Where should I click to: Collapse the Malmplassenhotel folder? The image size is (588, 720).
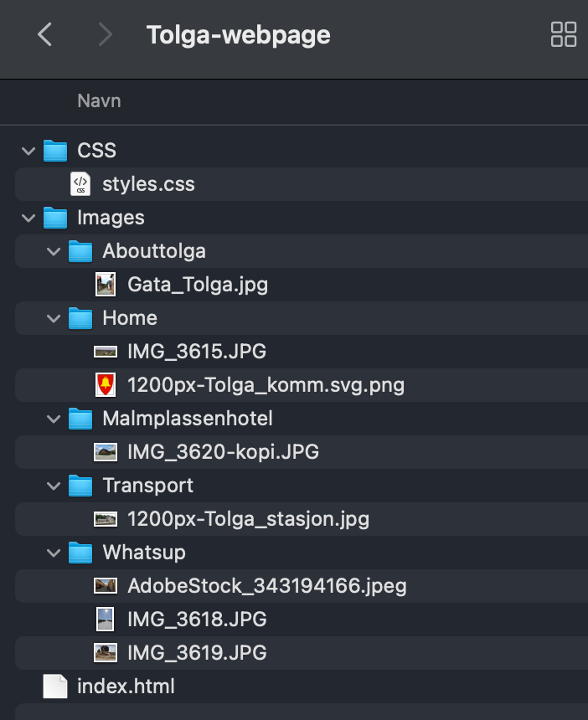[54, 419]
